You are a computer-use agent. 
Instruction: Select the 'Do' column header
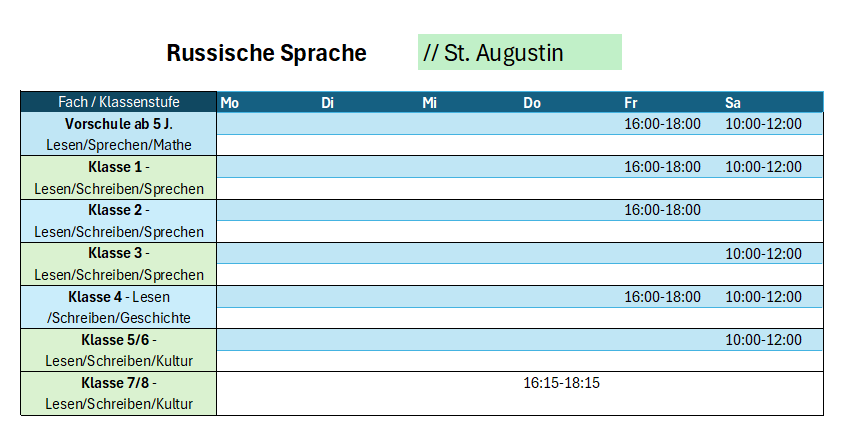[x=532, y=102]
